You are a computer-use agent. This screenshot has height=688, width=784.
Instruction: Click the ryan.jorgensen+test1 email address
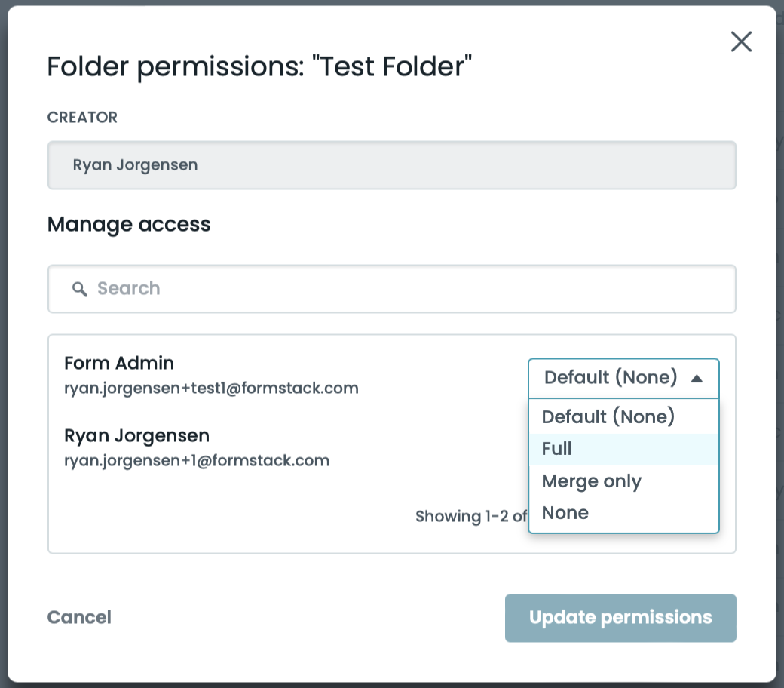click(211, 389)
